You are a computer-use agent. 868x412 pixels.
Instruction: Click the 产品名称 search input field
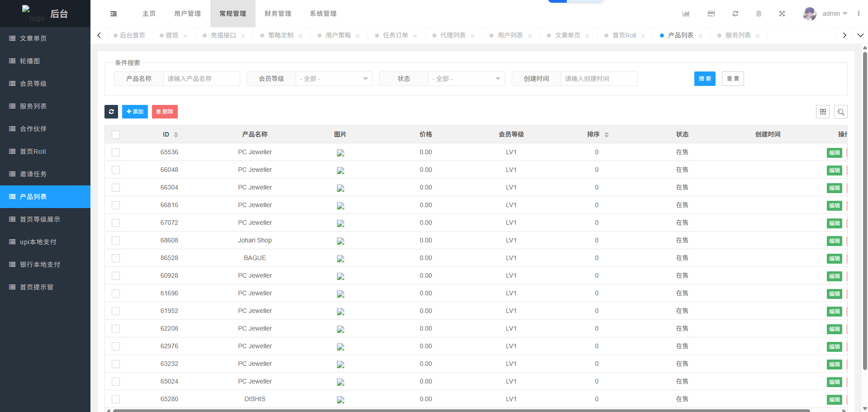pyautogui.click(x=201, y=79)
